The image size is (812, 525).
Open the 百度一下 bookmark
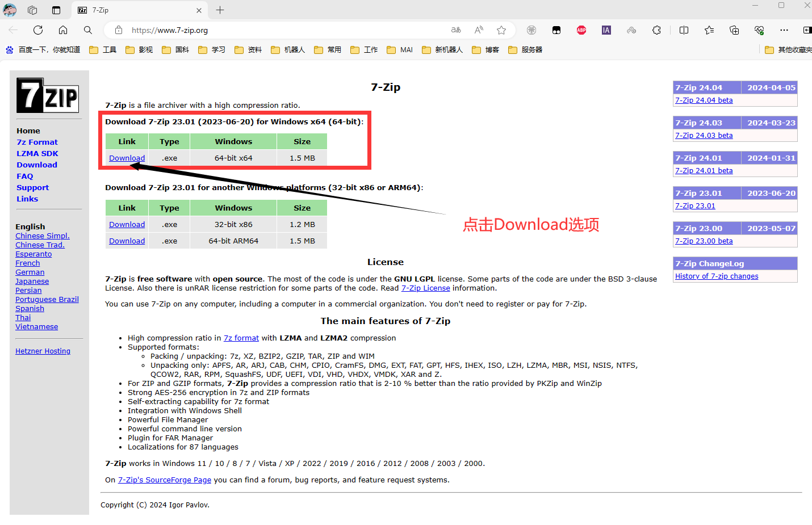(43, 50)
